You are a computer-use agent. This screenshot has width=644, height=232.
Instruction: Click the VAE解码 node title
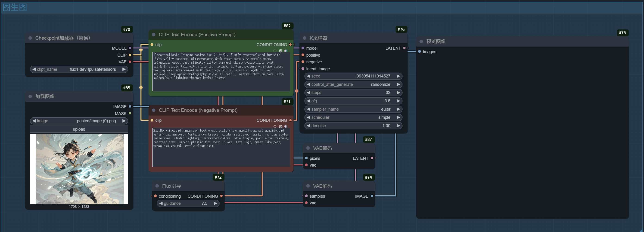(x=322, y=186)
